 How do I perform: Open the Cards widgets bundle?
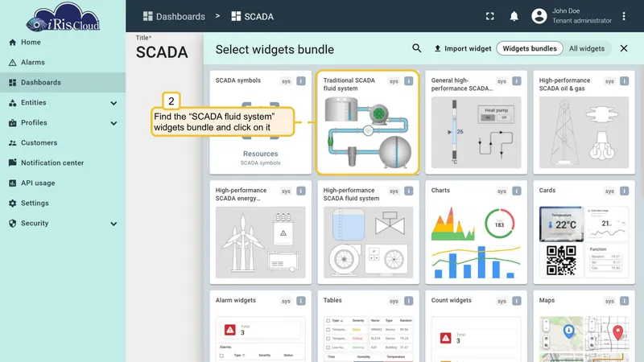584,232
